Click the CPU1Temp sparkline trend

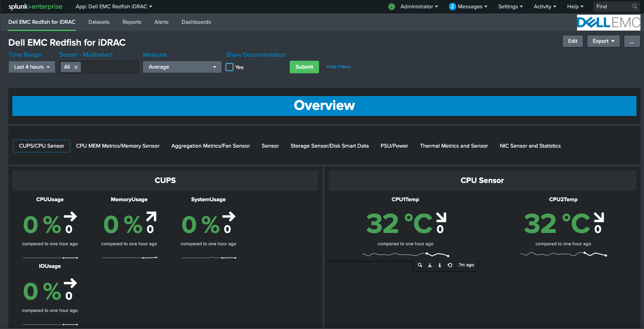406,254
